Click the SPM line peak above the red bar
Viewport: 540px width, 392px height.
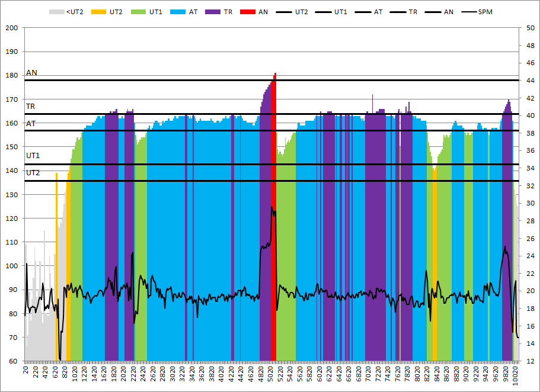coord(272,207)
